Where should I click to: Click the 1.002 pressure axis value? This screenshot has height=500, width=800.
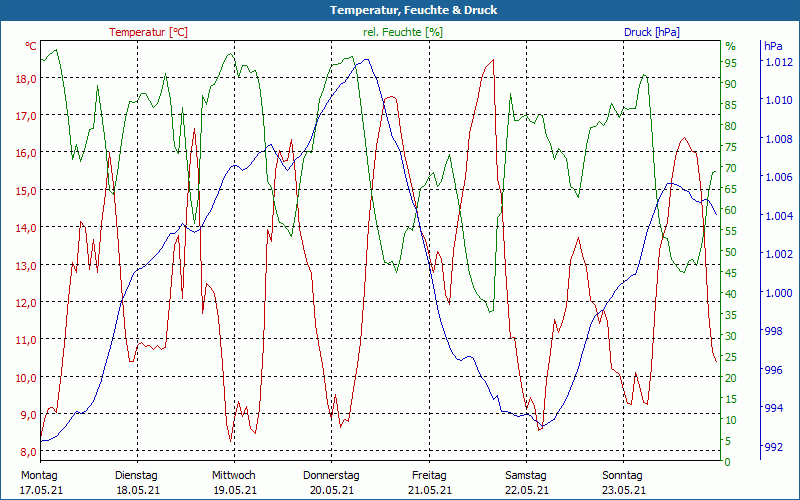pos(778,254)
